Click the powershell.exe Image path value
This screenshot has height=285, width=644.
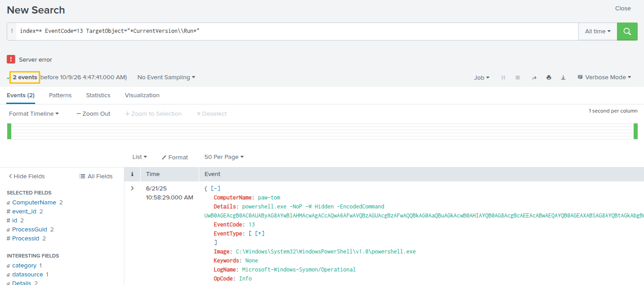[x=326, y=251]
